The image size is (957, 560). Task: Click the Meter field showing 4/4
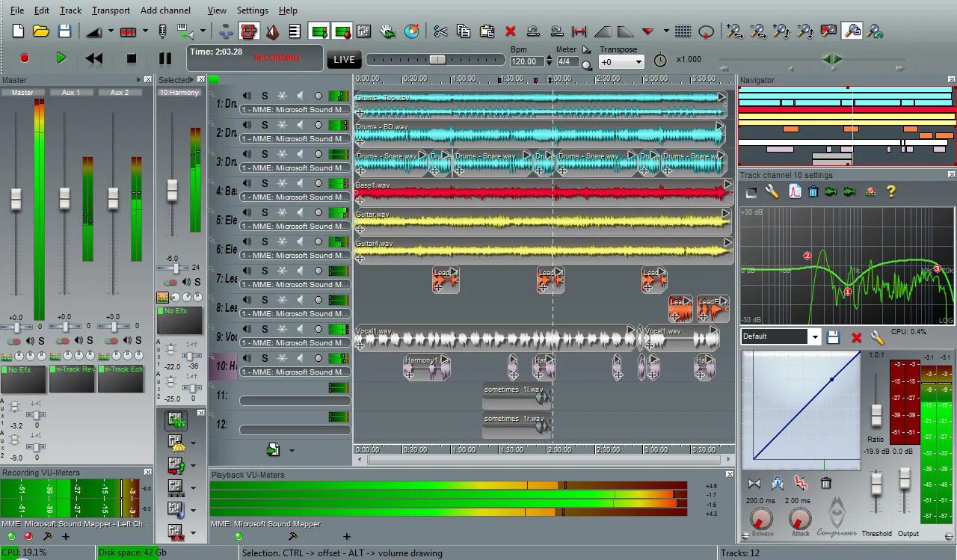[568, 62]
